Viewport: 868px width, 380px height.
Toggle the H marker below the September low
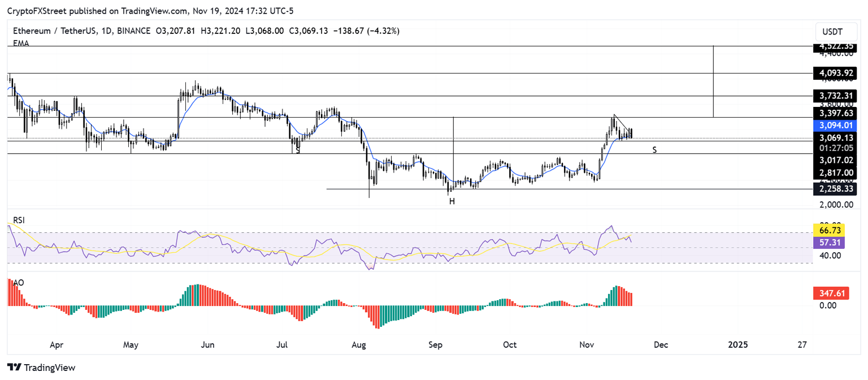[x=452, y=201]
